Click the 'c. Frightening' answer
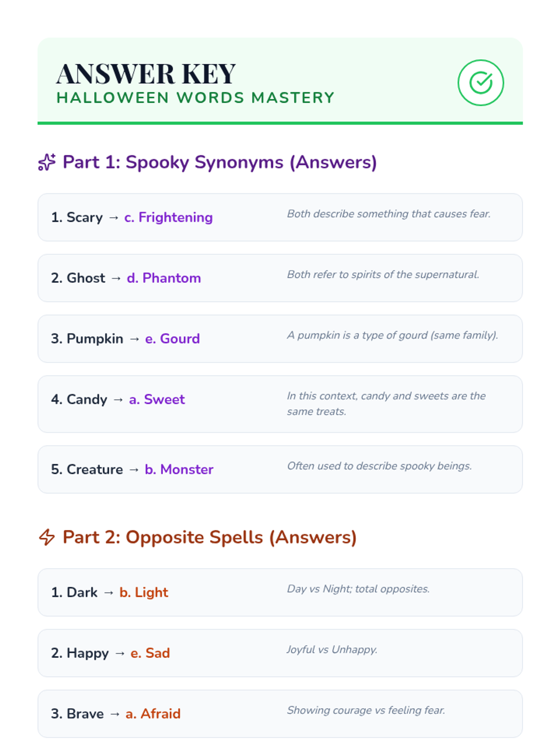 point(168,218)
